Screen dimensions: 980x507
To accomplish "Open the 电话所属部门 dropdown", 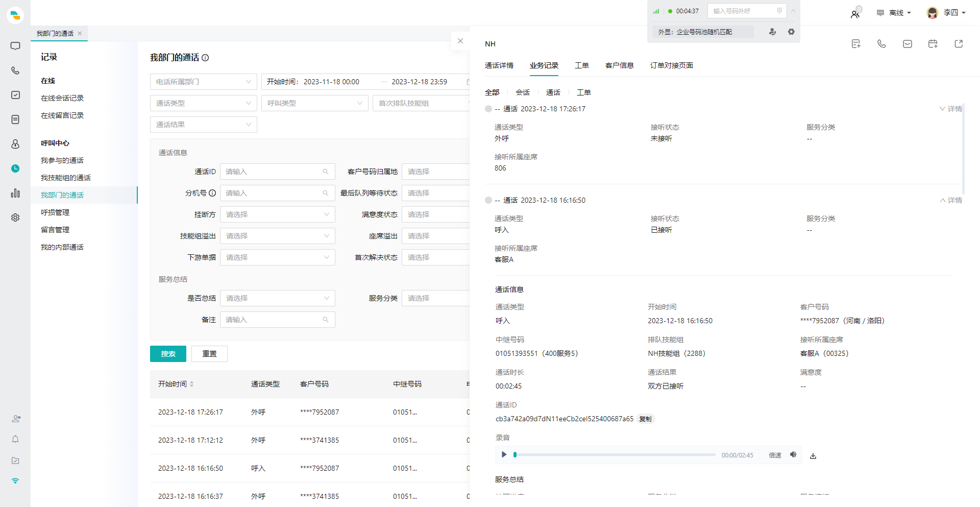I will [204, 82].
